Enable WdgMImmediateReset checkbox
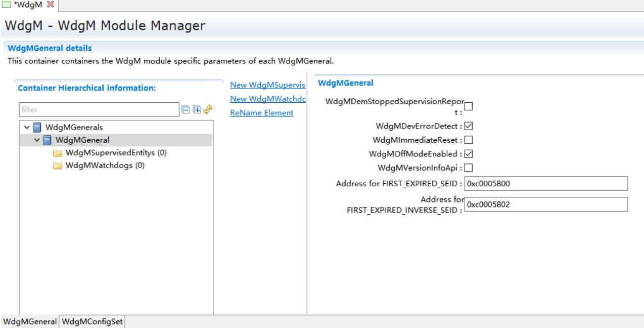Image resolution: width=644 pixels, height=328 pixels. coord(469,140)
